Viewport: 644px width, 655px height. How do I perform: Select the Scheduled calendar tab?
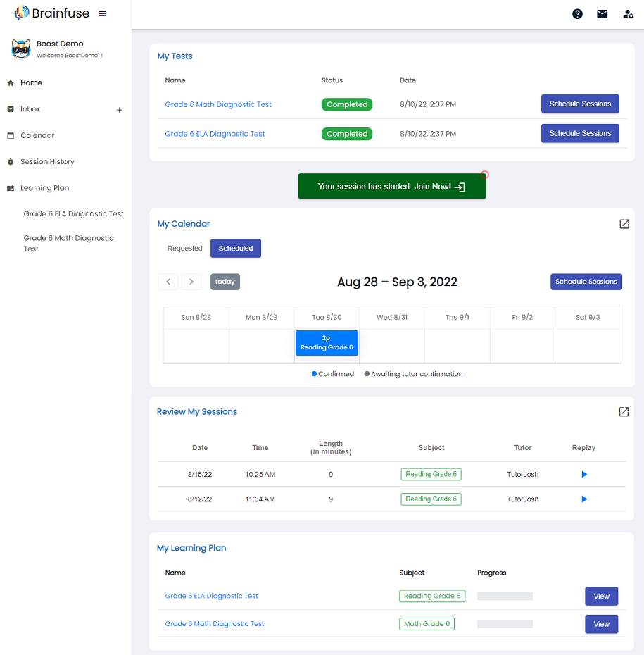(x=235, y=249)
